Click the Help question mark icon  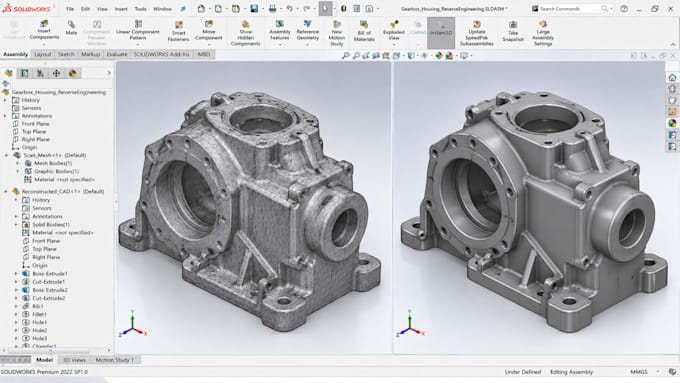click(624, 8)
